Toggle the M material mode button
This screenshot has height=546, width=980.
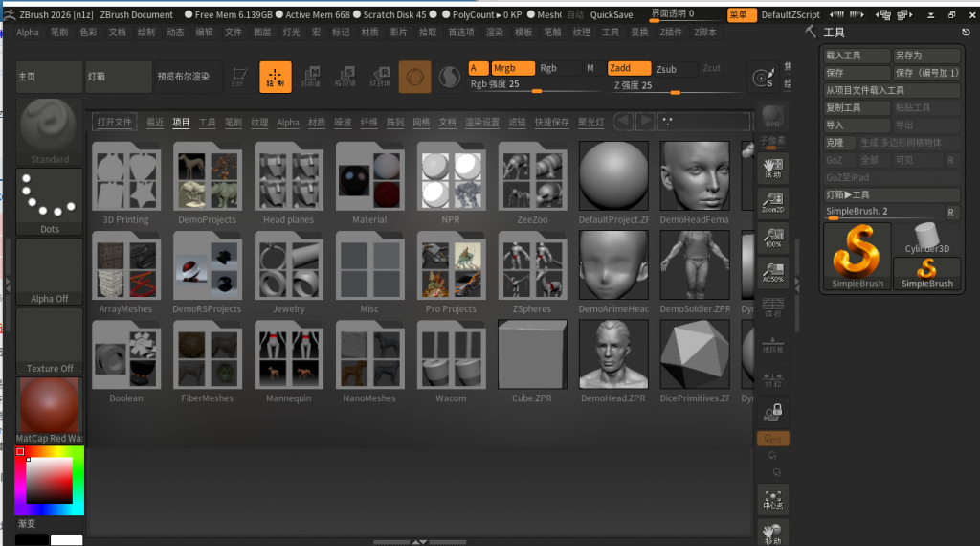[590, 68]
